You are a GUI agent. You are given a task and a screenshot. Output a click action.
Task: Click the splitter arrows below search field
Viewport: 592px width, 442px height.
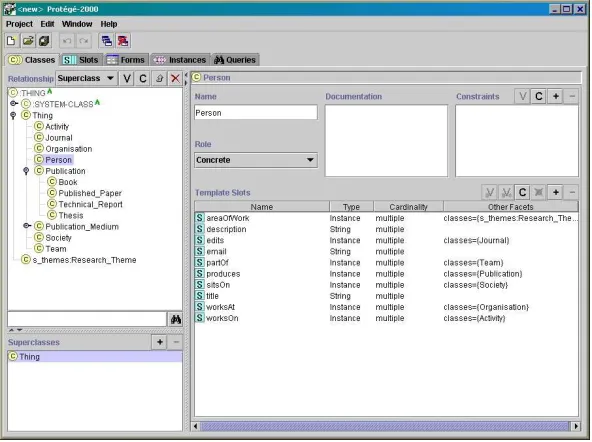(15, 331)
